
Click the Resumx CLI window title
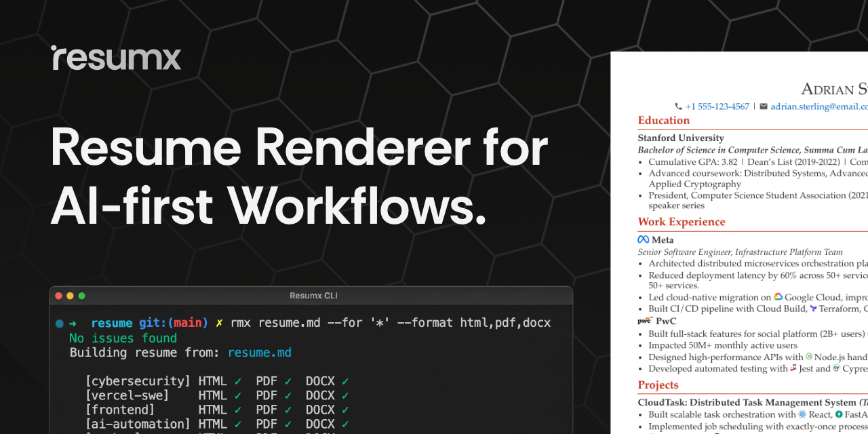[313, 296]
